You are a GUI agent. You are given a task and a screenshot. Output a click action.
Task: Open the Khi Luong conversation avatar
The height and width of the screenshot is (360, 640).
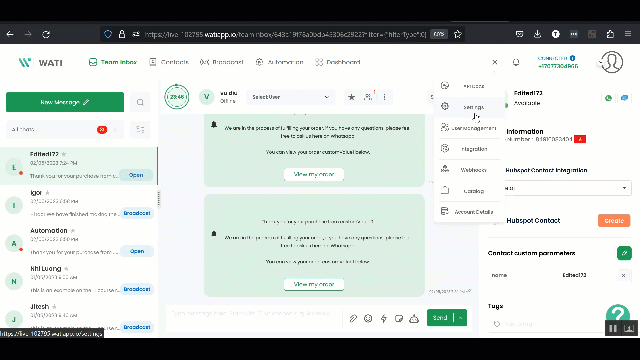14,281
